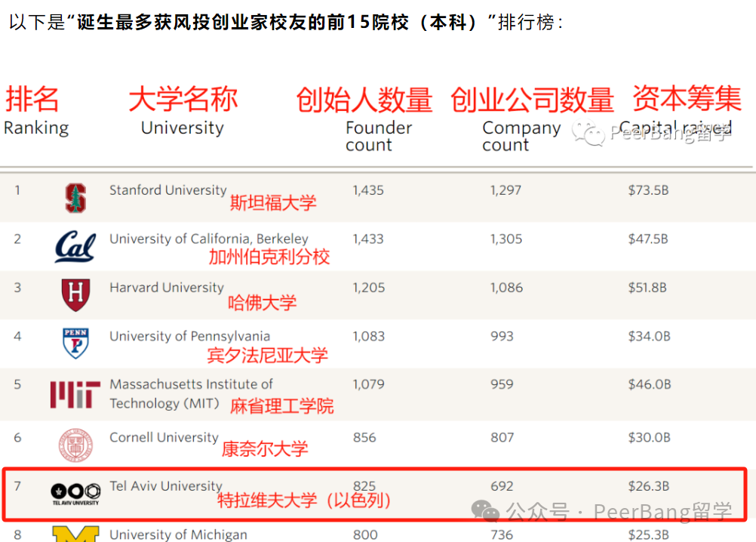Select the 'University' column header
This screenshot has width=756, height=542.
click(183, 128)
